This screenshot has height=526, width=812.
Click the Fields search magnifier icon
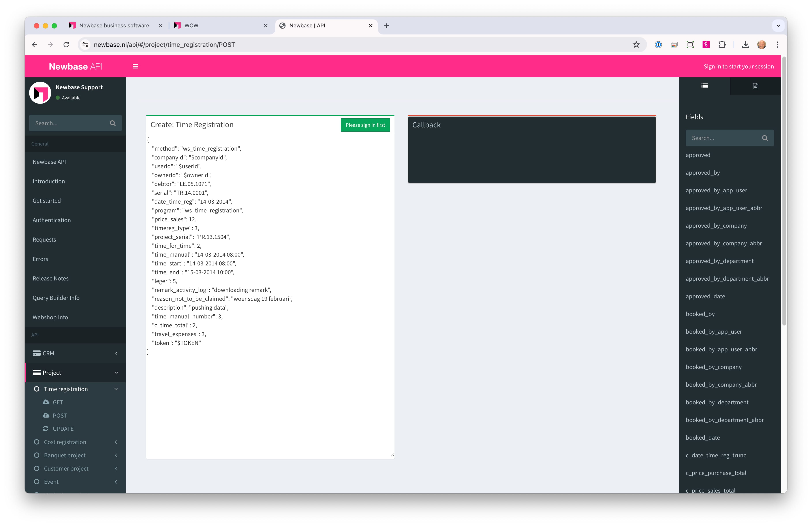click(765, 138)
